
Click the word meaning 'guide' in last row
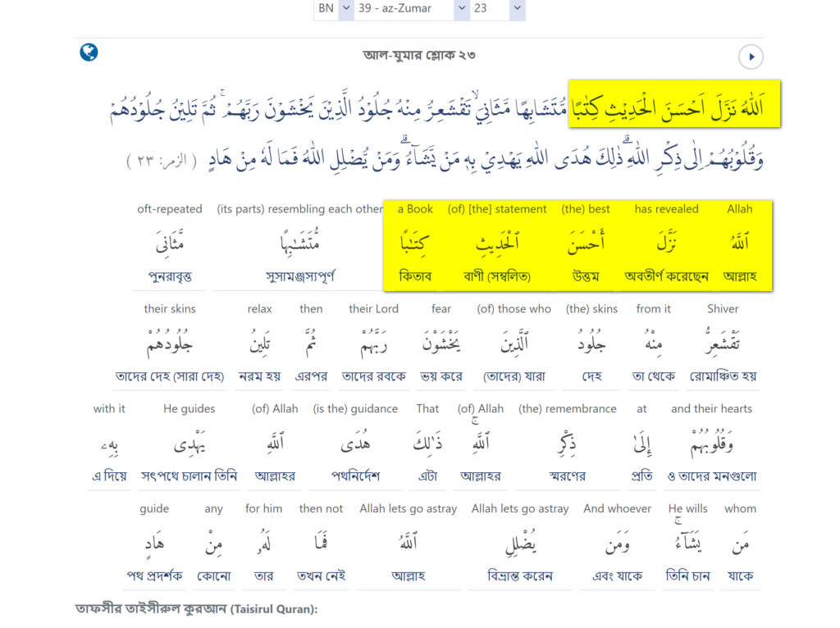154,543
